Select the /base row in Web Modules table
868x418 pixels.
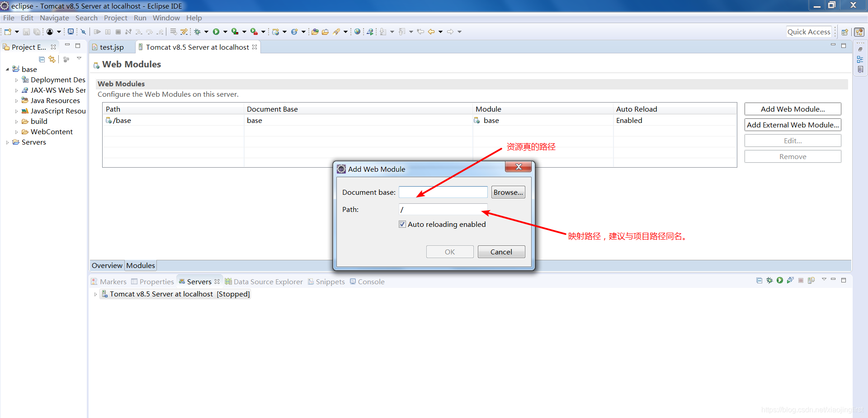420,120
